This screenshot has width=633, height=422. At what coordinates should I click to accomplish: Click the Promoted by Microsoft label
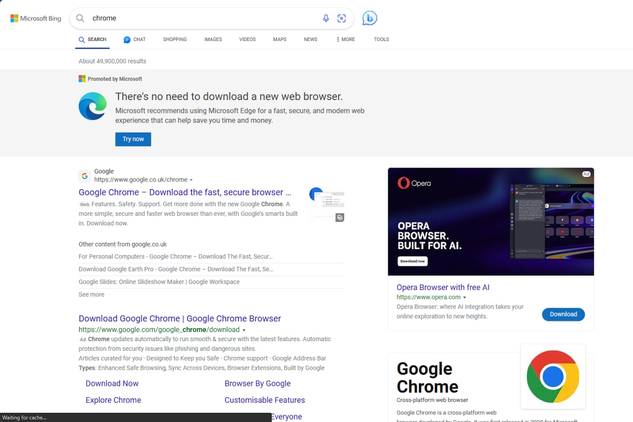(x=115, y=79)
